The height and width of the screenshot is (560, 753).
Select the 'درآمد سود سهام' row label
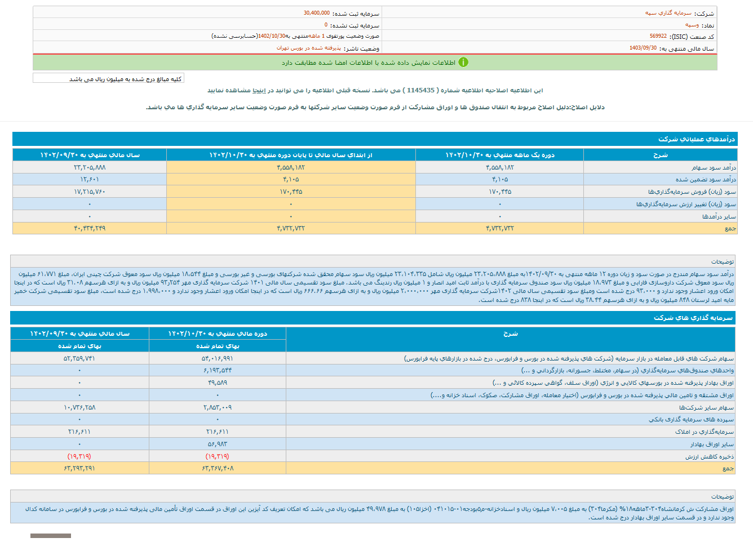[714, 167]
